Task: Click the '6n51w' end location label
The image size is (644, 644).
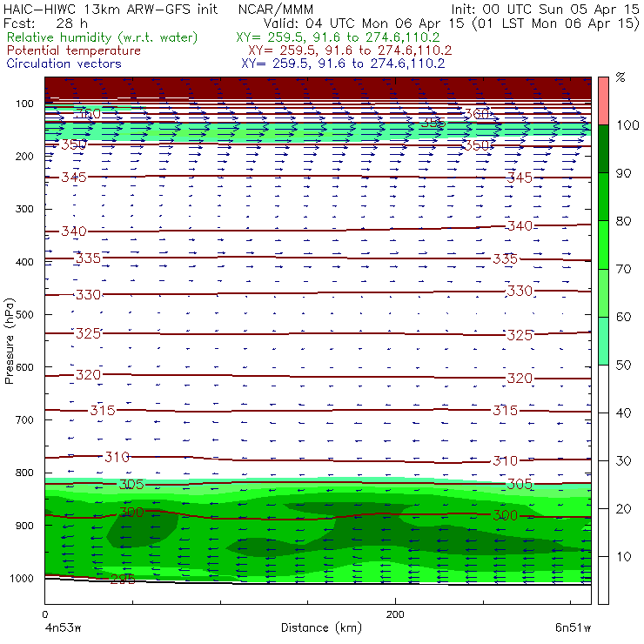Action: (574, 627)
